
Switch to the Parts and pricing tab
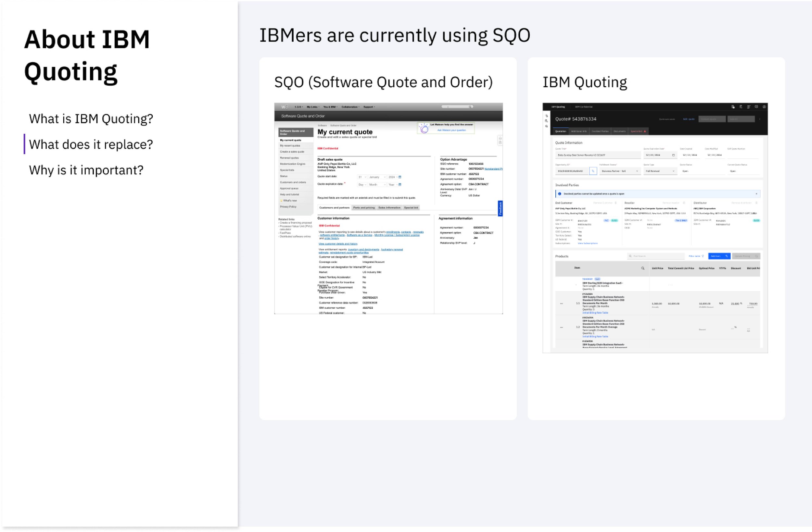tap(364, 208)
